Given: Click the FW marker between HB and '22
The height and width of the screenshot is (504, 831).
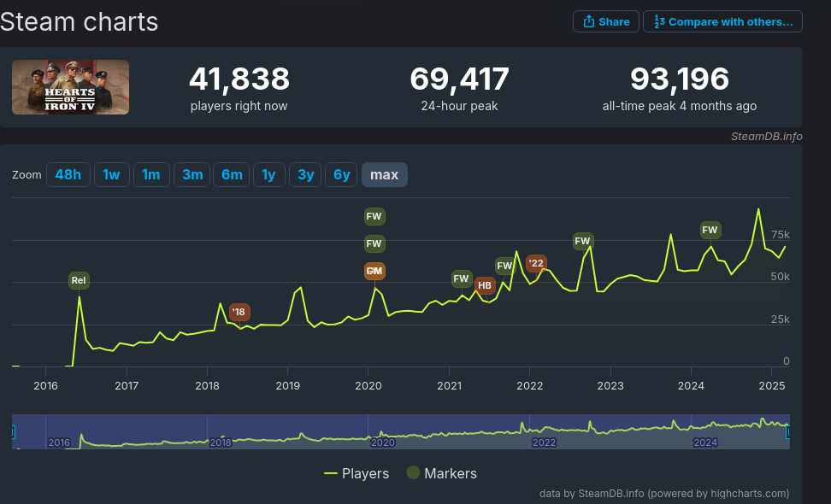Looking at the screenshot, I should click(504, 266).
